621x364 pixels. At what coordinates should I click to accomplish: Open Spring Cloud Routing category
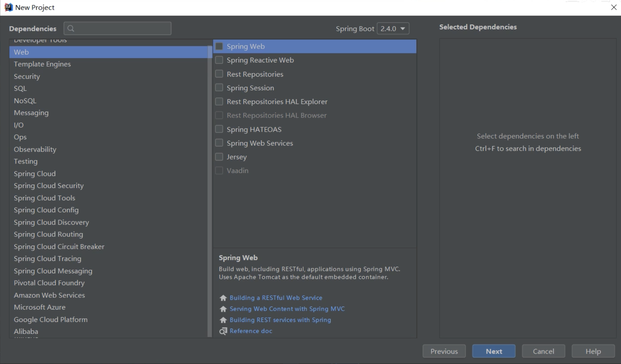coord(109,234)
